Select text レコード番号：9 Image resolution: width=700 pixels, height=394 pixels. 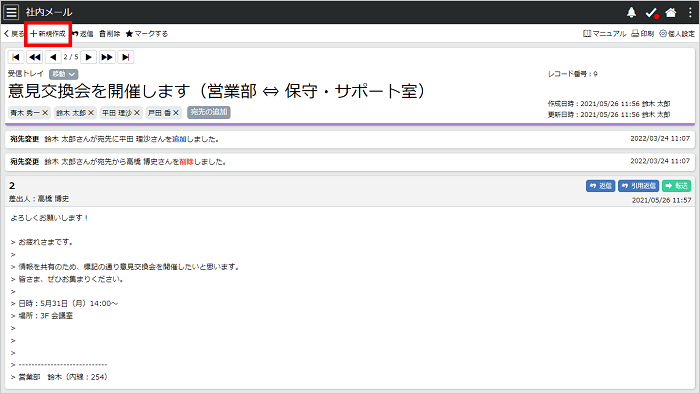[x=573, y=74]
